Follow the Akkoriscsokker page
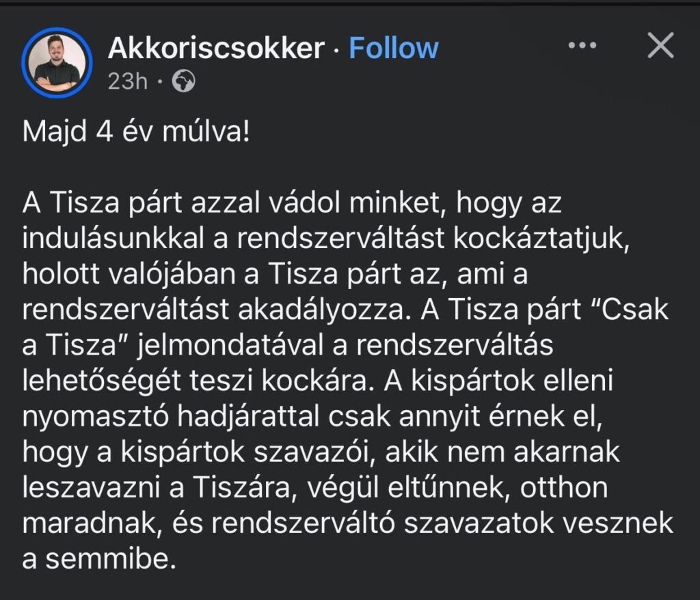This screenshot has width=700, height=600. pos(394,49)
